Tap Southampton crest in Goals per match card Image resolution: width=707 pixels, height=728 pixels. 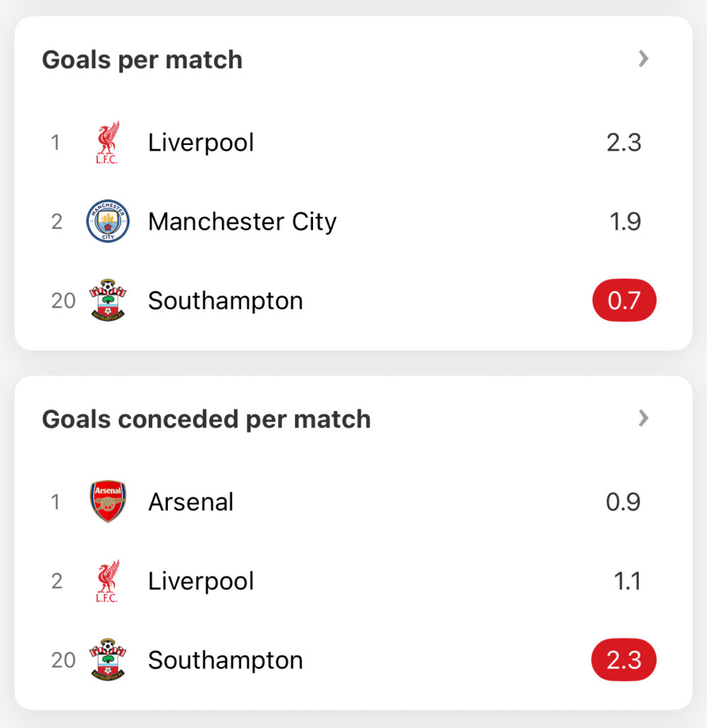pos(108,301)
